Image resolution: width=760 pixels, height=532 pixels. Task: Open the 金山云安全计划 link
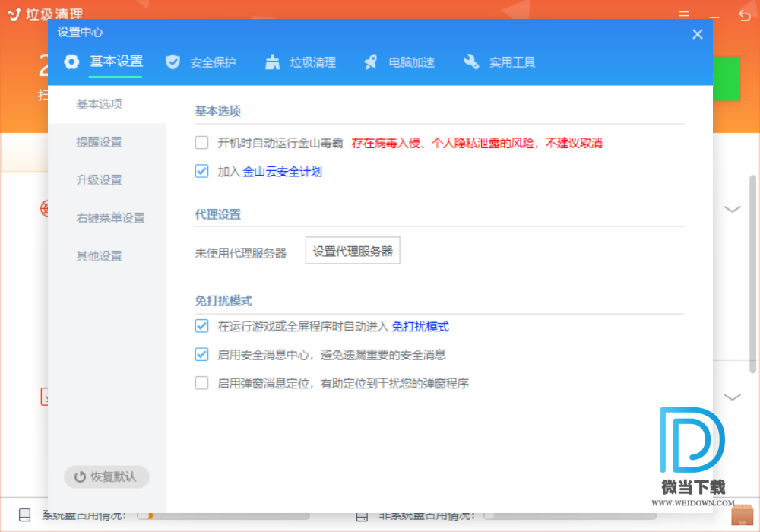coord(282,172)
